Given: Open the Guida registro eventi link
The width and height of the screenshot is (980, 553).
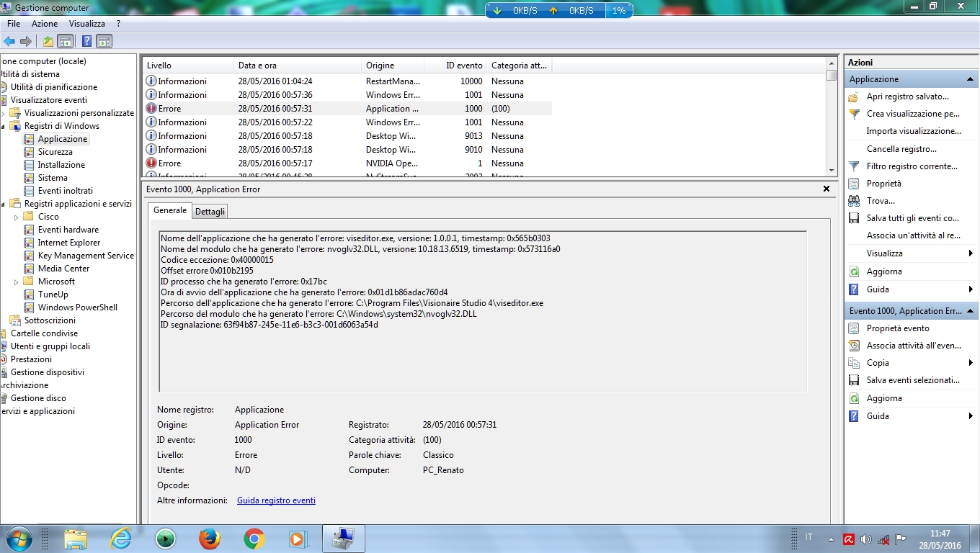Looking at the screenshot, I should click(276, 500).
